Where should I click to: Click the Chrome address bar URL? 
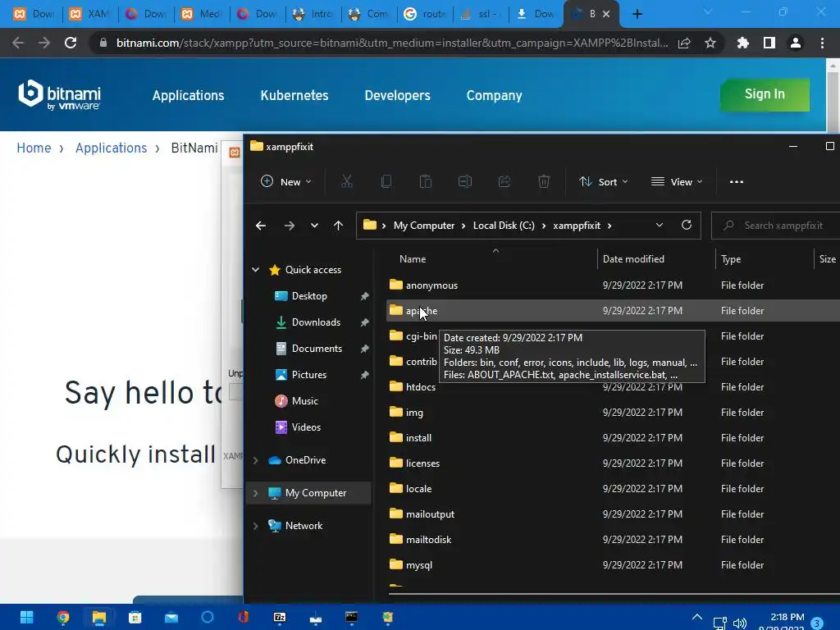[x=391, y=43]
